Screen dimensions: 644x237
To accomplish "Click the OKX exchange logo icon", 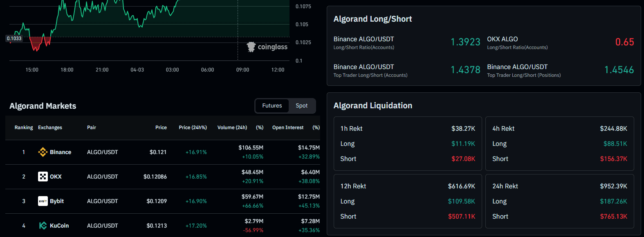I will pyautogui.click(x=43, y=177).
